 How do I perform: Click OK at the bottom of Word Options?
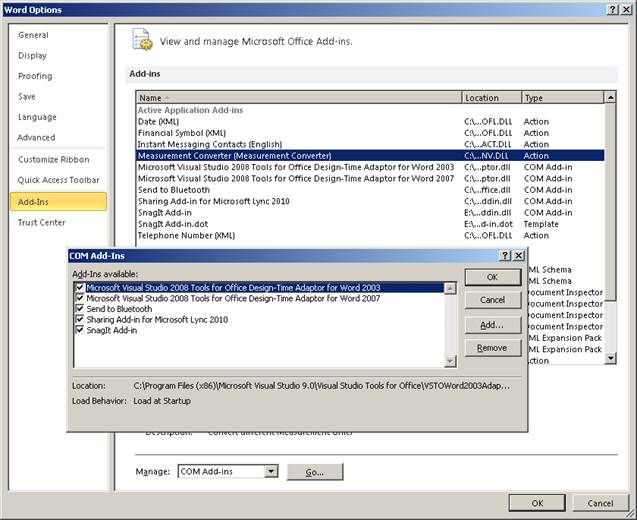[x=537, y=503]
